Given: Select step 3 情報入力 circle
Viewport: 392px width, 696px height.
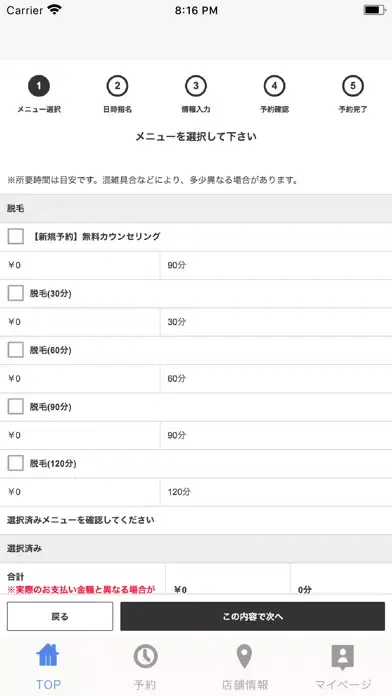Looking at the screenshot, I should pyautogui.click(x=196, y=86).
